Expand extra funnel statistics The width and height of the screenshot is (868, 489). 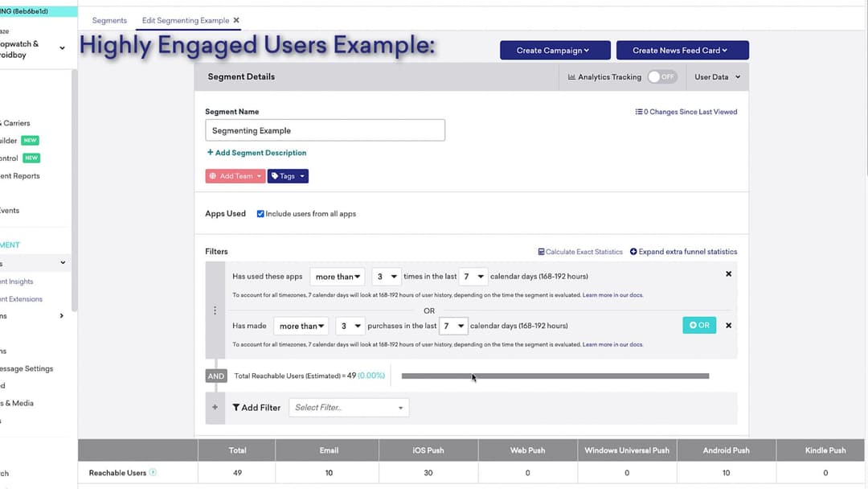tap(683, 252)
